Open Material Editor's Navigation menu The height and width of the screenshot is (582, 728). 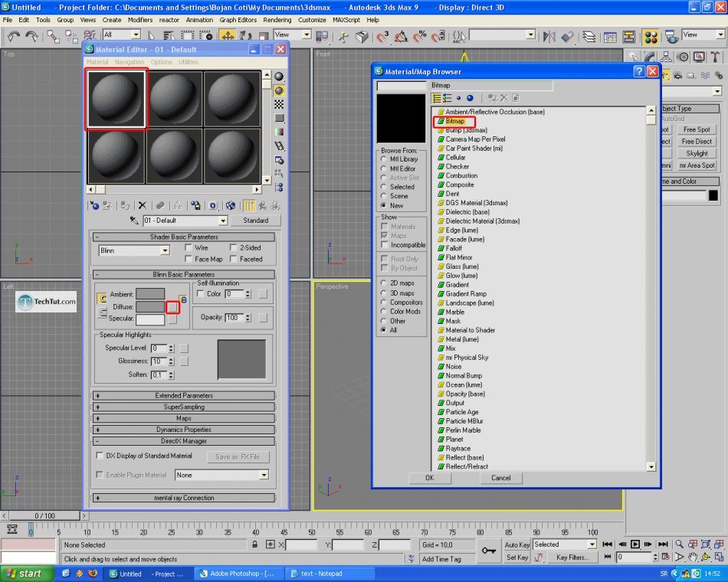129,62
